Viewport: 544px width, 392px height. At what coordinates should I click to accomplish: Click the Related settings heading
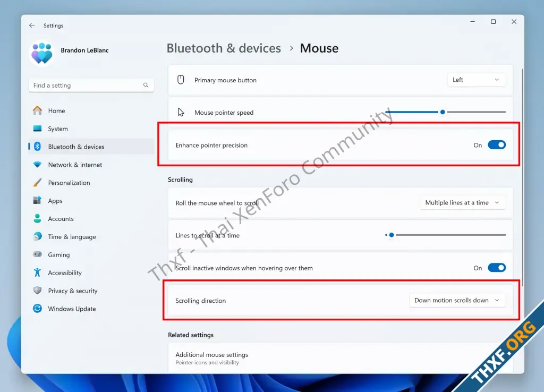tap(191, 335)
